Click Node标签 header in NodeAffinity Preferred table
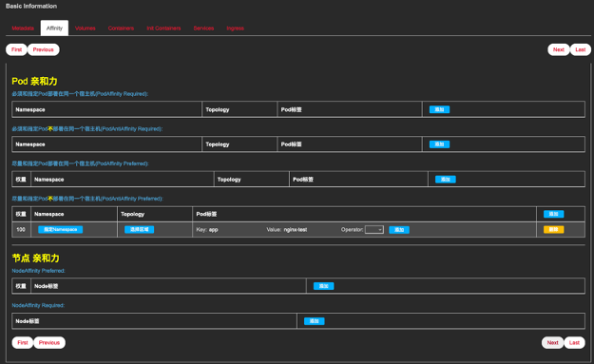 pos(47,286)
